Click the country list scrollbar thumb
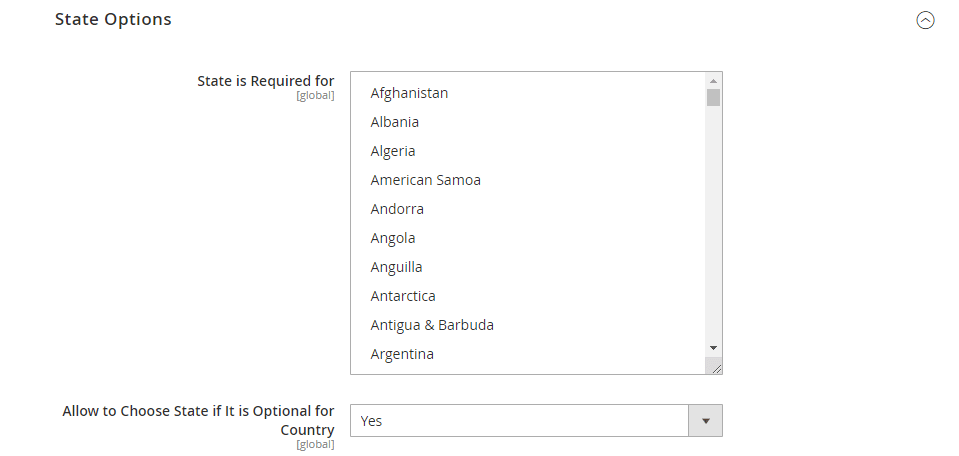Viewport: 959px width, 456px height. pyautogui.click(x=713, y=97)
